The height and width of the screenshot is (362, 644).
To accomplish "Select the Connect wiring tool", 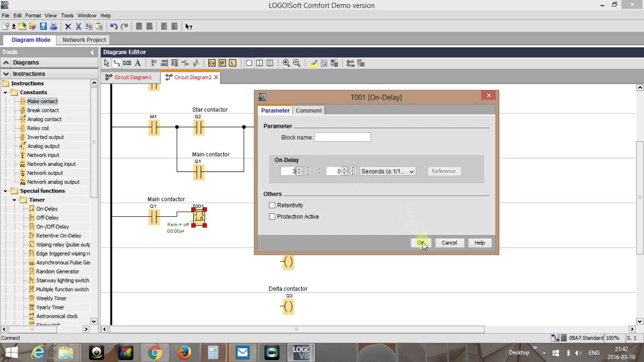I will click(117, 63).
